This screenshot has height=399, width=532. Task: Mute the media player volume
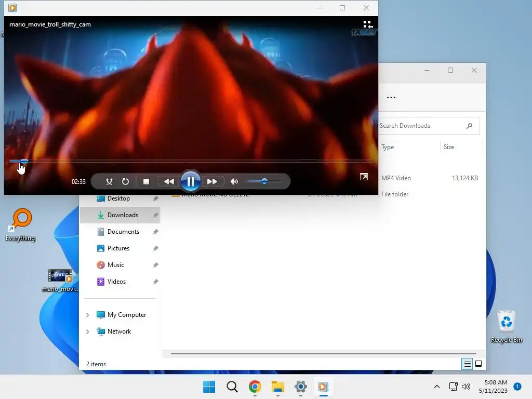pyautogui.click(x=234, y=181)
